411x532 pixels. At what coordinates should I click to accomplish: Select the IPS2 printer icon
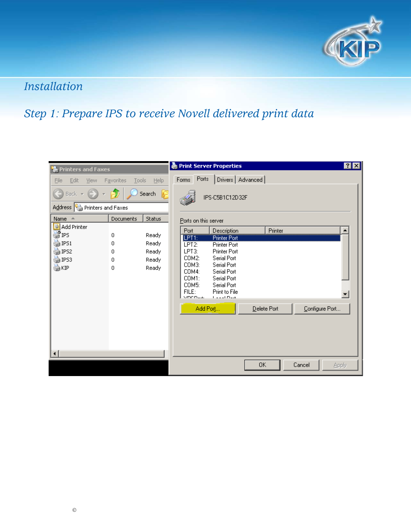pos(56,251)
